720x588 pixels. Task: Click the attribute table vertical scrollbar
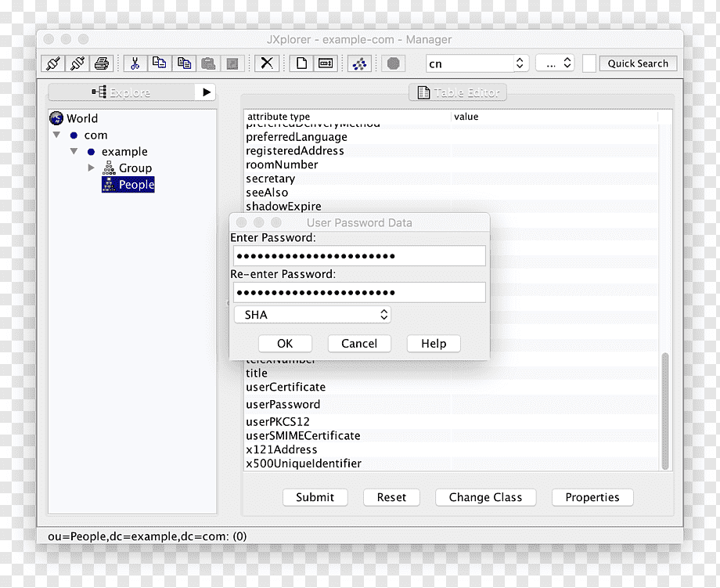click(x=665, y=411)
